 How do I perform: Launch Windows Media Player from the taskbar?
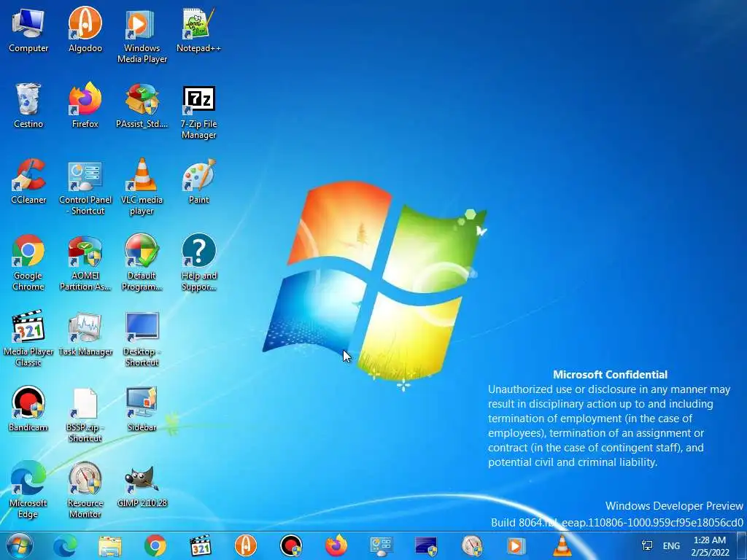tap(516, 545)
